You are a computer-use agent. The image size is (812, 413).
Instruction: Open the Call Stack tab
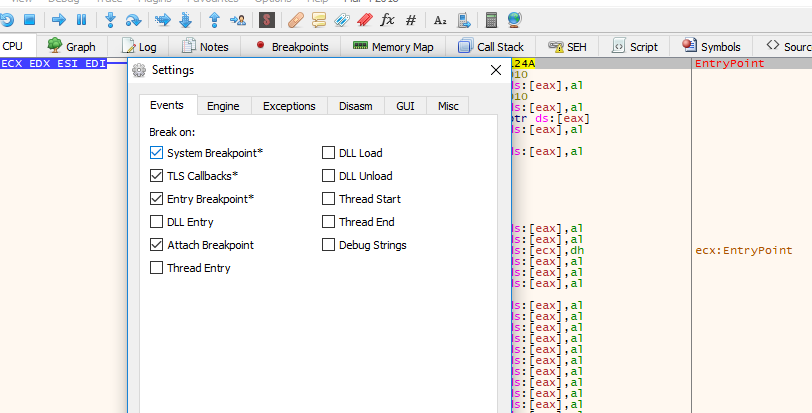[491, 47]
